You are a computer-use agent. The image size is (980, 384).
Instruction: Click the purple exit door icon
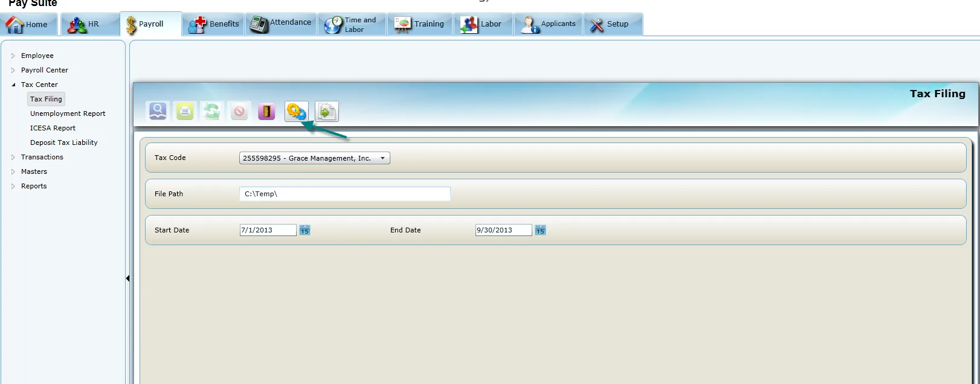(266, 111)
